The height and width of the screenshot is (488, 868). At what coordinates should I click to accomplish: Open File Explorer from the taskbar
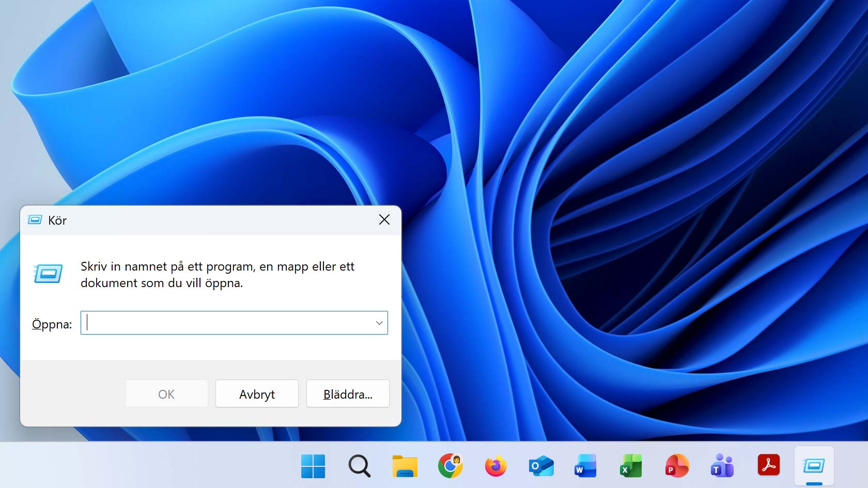pos(405,466)
